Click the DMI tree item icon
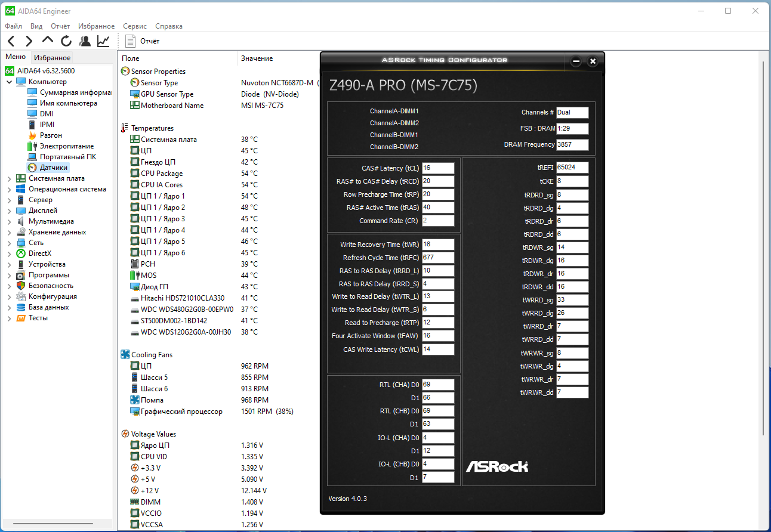This screenshot has width=771, height=532. tap(32, 114)
